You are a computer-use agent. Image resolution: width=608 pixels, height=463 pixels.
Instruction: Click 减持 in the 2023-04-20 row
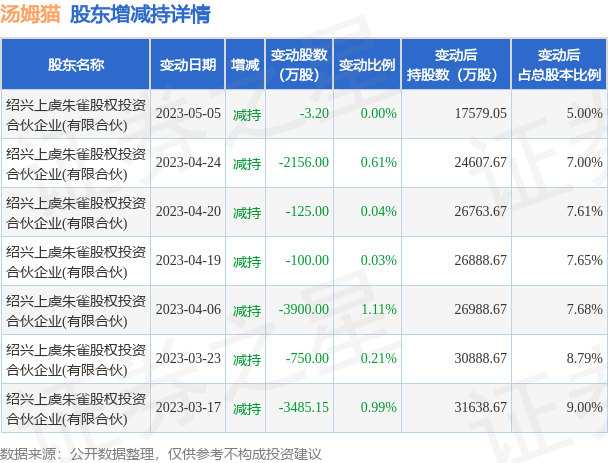click(247, 213)
